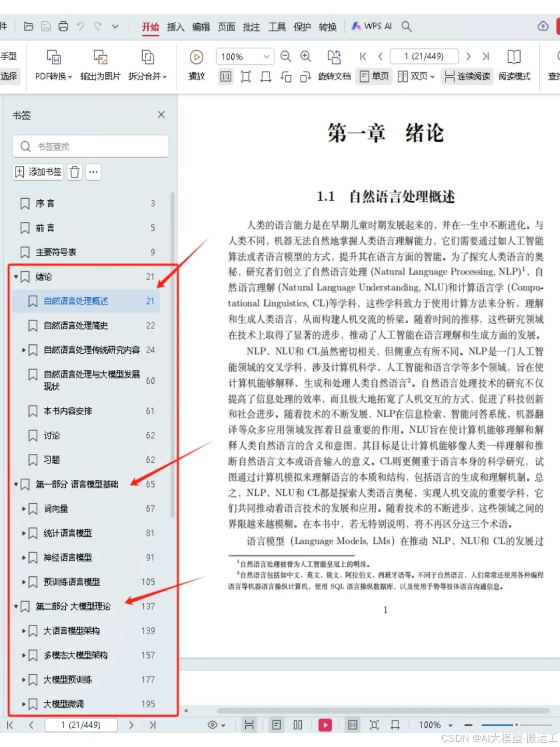Switch on 双页 two-page view
The width and height of the screenshot is (560, 747).
412,76
